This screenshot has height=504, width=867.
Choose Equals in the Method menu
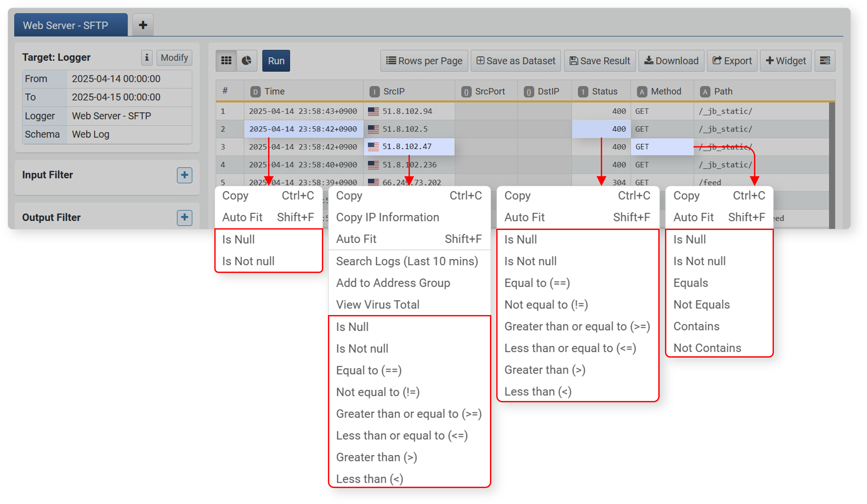tap(719, 283)
